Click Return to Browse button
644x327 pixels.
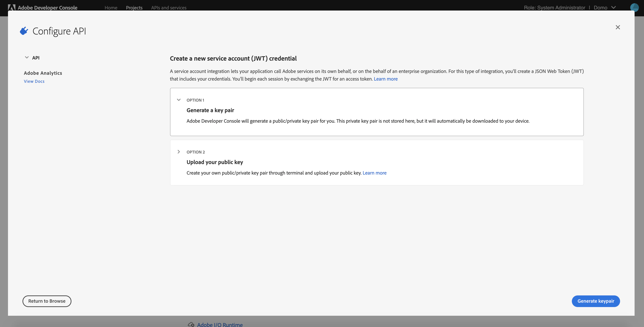(x=47, y=301)
